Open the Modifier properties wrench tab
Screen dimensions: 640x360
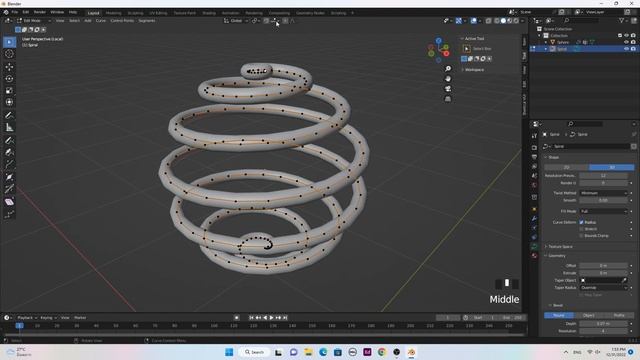[534, 219]
